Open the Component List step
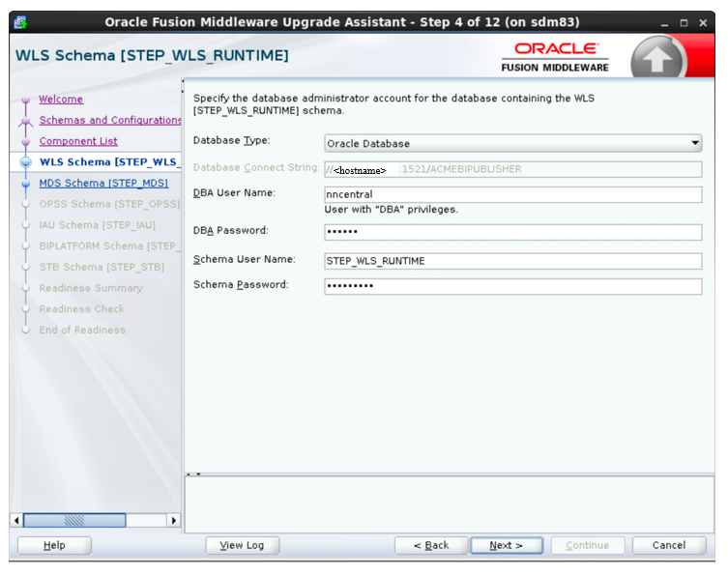The image size is (728, 576). [78, 141]
